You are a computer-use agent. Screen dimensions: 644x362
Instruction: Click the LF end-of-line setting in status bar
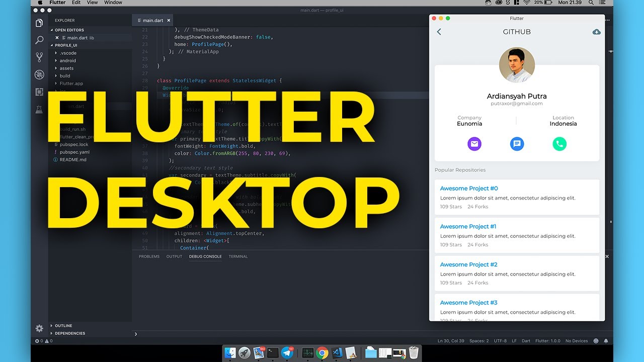point(514,341)
